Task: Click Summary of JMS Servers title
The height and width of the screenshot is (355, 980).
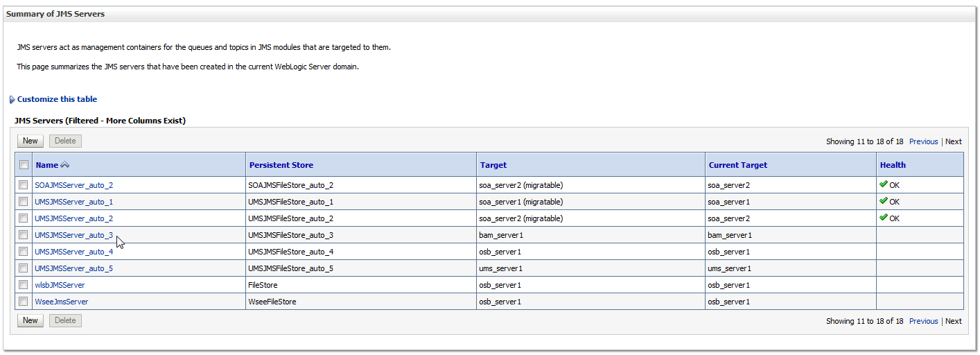Action: tap(55, 14)
